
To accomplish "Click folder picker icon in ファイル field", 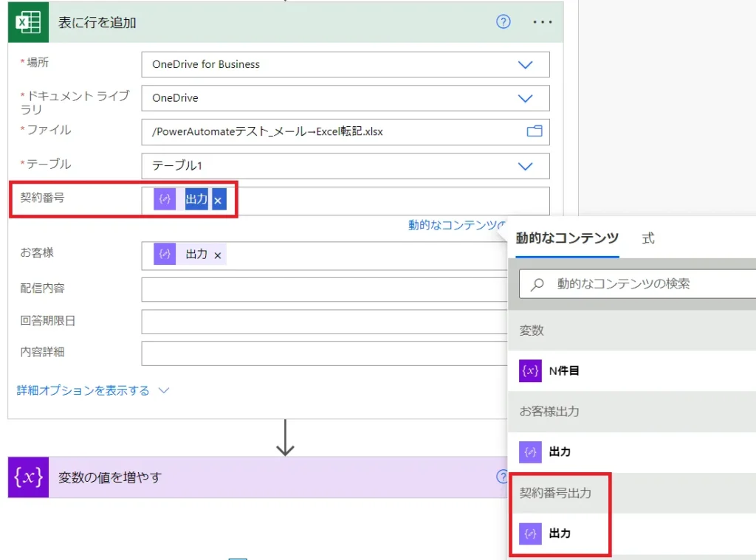I will pos(534,131).
